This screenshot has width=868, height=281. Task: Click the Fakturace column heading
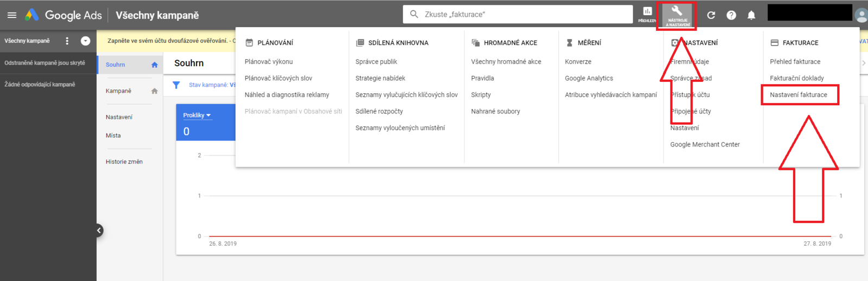click(x=800, y=43)
